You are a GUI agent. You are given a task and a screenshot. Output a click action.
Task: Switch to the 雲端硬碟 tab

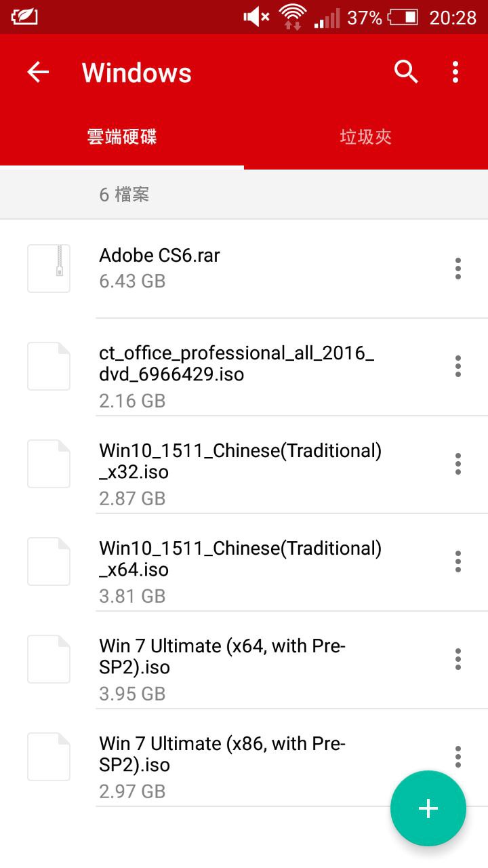pos(122,138)
